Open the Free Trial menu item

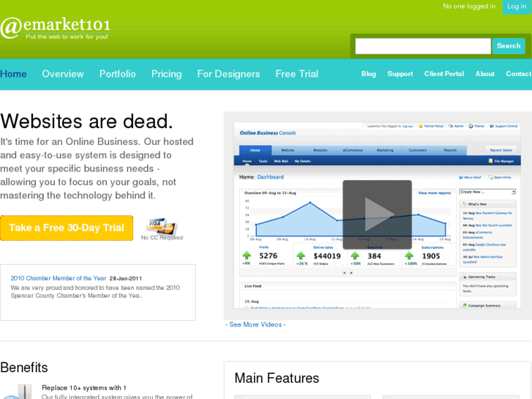click(297, 74)
